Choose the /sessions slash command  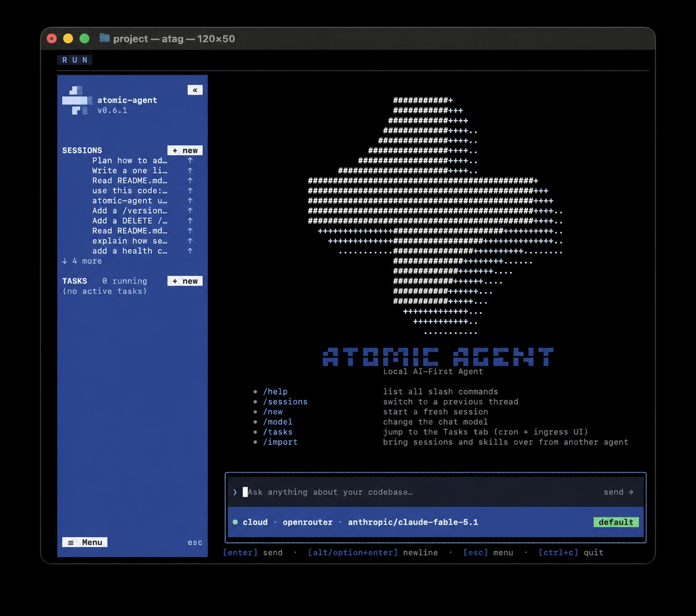click(285, 402)
